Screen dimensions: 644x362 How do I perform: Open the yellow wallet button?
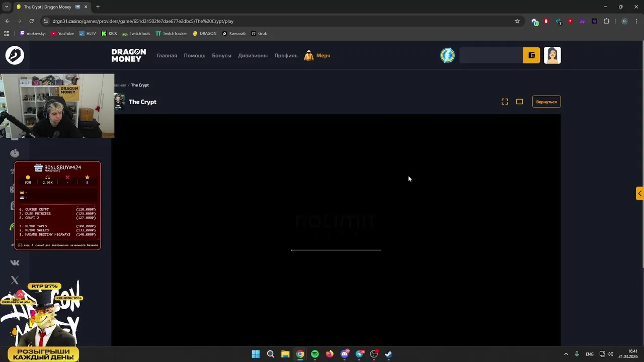(532, 55)
